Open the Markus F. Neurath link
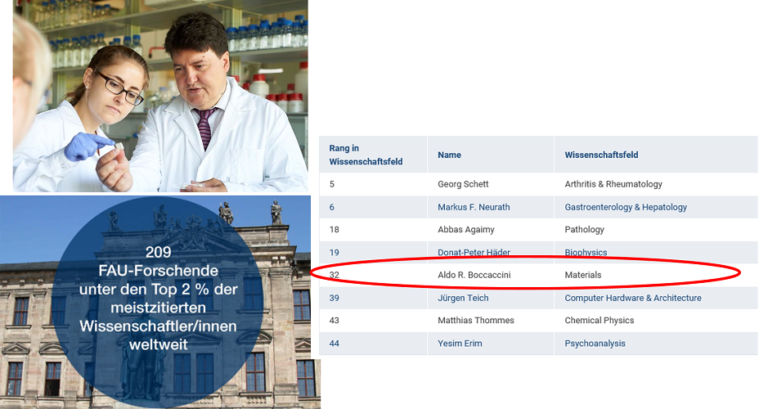768x409 pixels. point(474,207)
